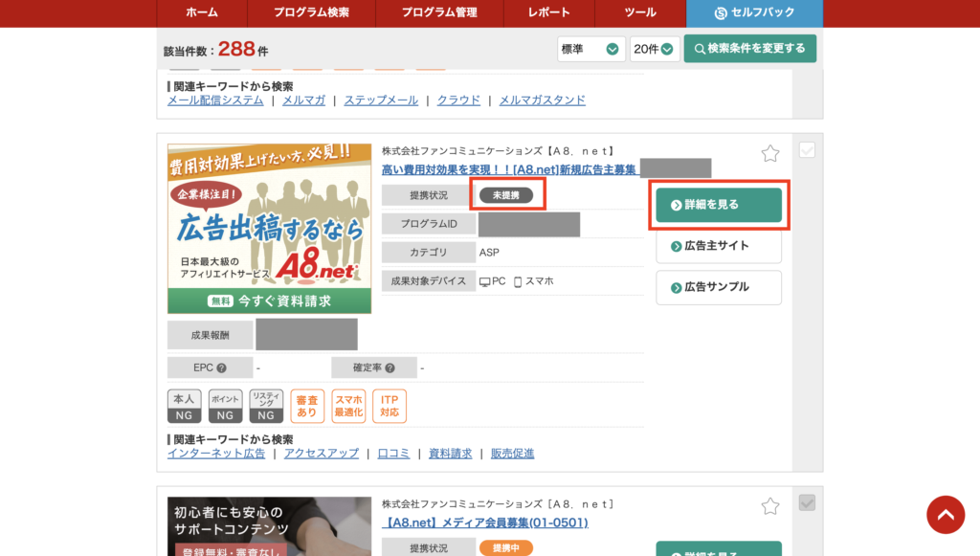Image resolution: width=980 pixels, height=556 pixels.
Task: Open the A8.net 広告出稿するなら banner image
Action: (269, 229)
